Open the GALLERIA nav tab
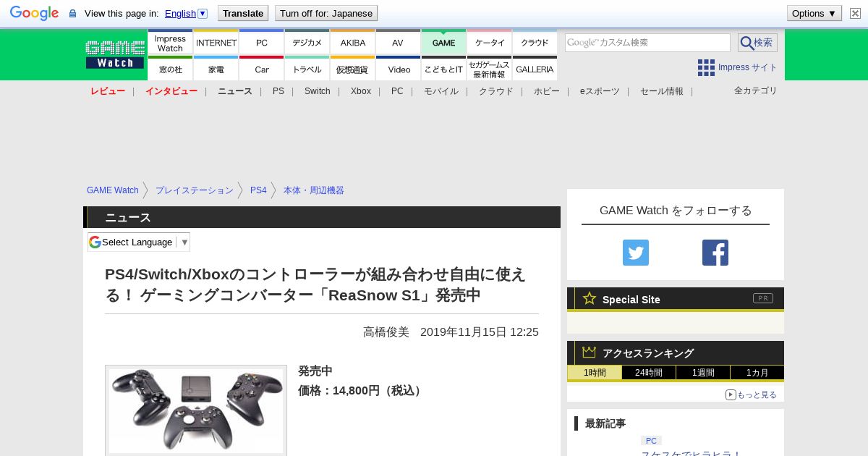 (535, 69)
